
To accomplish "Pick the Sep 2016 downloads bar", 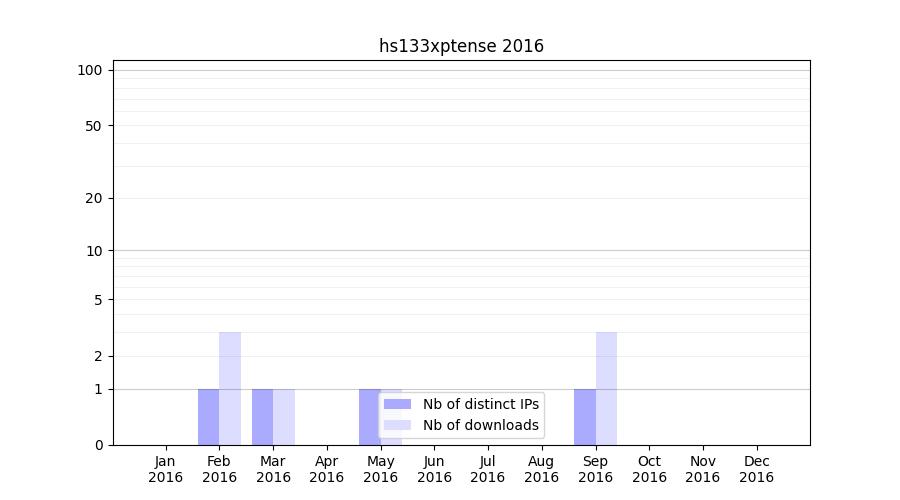I will [606, 388].
